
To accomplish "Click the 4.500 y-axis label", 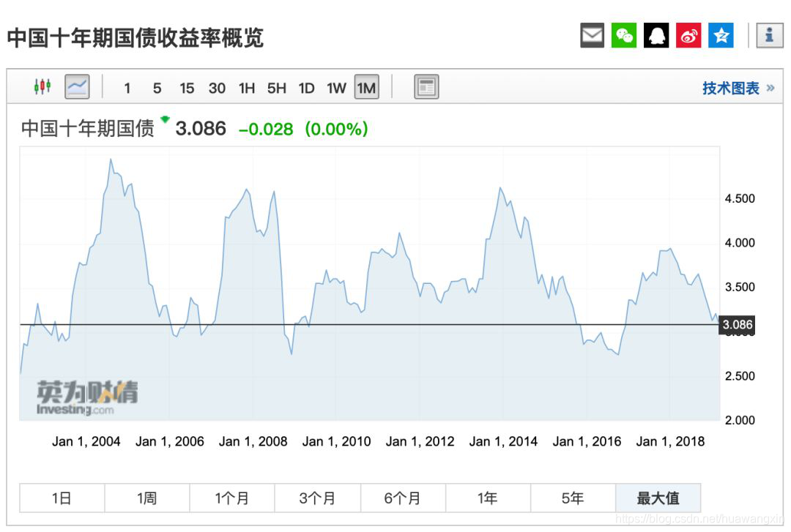I will [740, 198].
